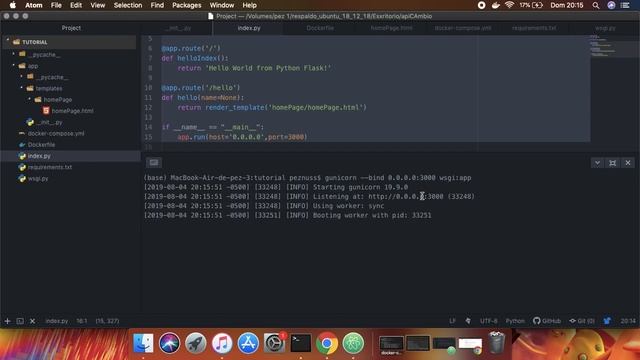The width and height of the screenshot is (640, 360).
Task: Change LF line ending in status bar
Action: pos(452,321)
